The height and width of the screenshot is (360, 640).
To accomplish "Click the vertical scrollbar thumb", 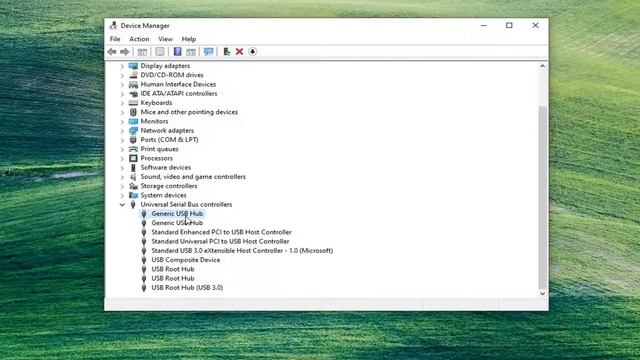I will click(x=542, y=197).
